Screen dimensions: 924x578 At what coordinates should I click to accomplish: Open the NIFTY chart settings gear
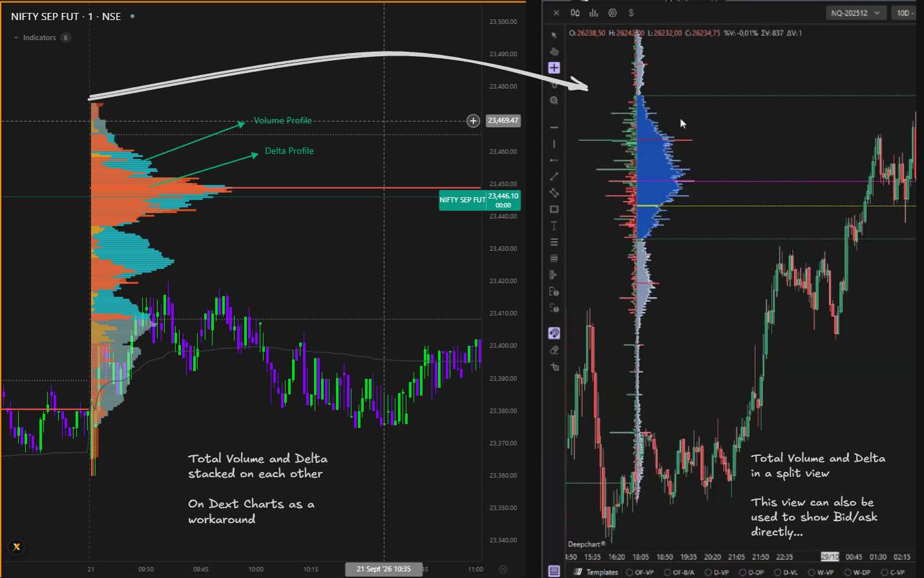point(503,570)
